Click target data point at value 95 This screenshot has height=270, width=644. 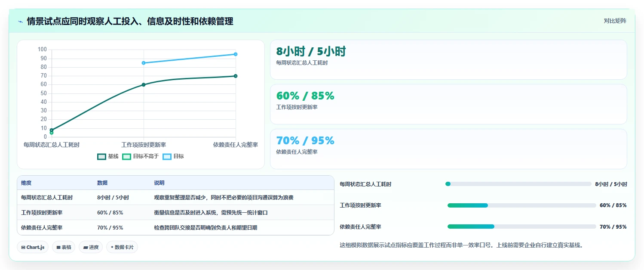click(236, 54)
